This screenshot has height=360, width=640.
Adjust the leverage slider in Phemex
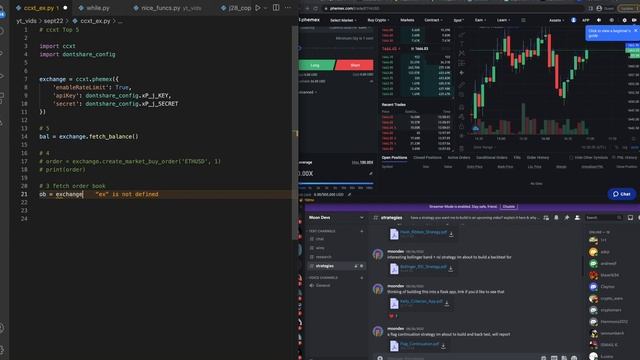coord(336,184)
